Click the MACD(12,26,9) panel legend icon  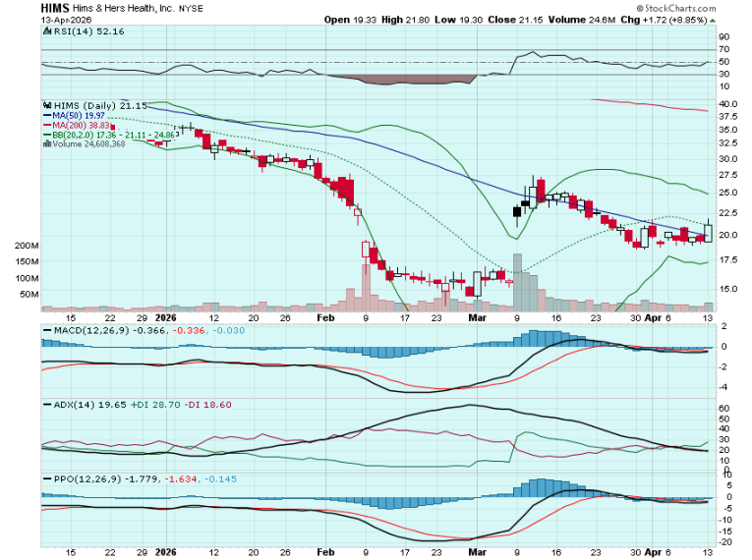(45, 330)
